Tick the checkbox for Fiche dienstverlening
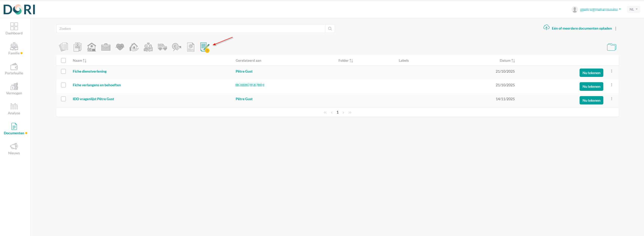 tap(63, 71)
